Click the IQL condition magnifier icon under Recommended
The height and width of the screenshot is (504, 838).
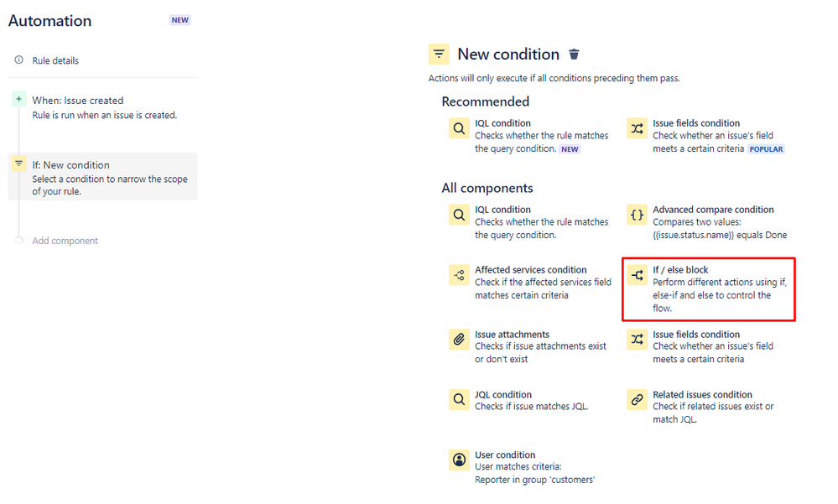pos(459,129)
